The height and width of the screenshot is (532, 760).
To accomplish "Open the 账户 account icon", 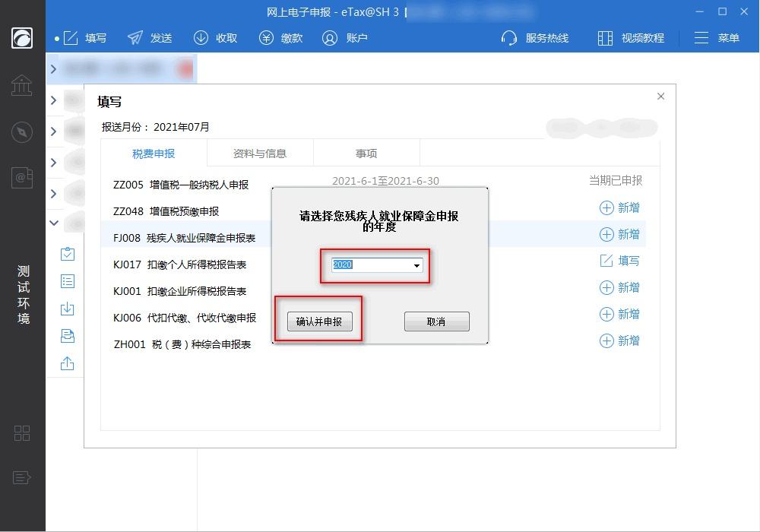I will [330, 38].
